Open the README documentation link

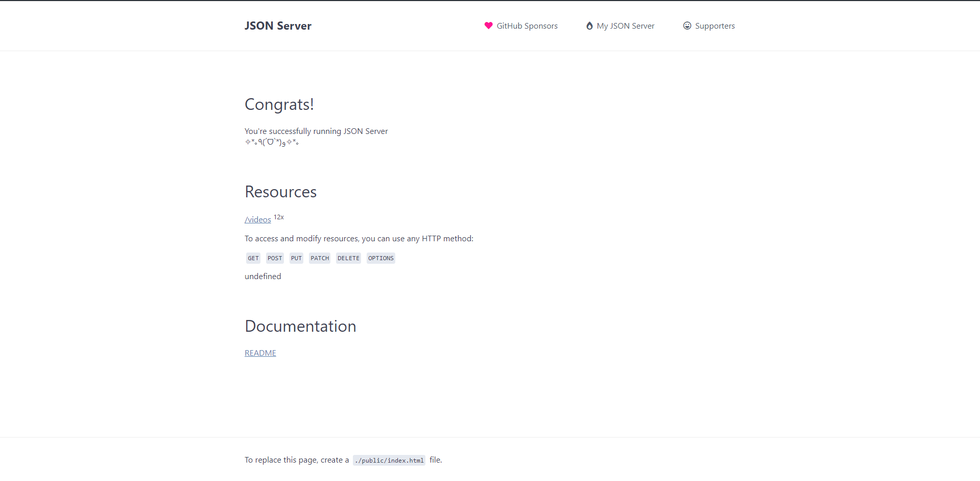pyautogui.click(x=260, y=353)
